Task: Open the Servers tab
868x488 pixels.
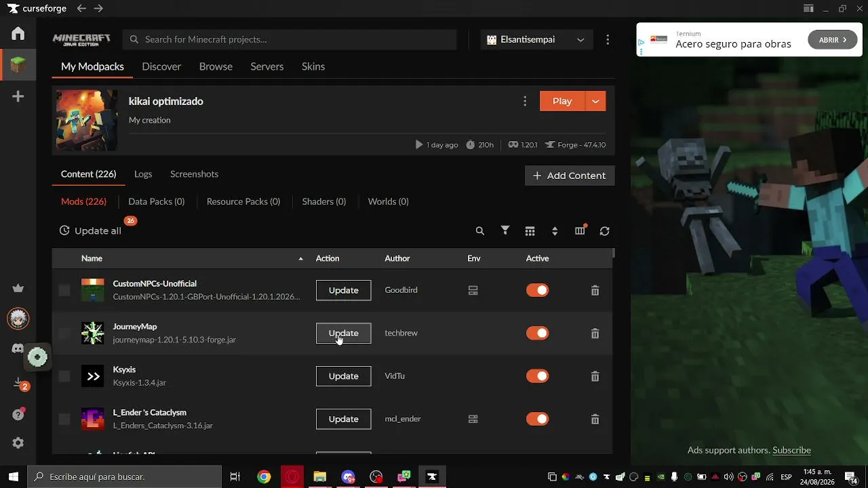Action: (x=267, y=66)
